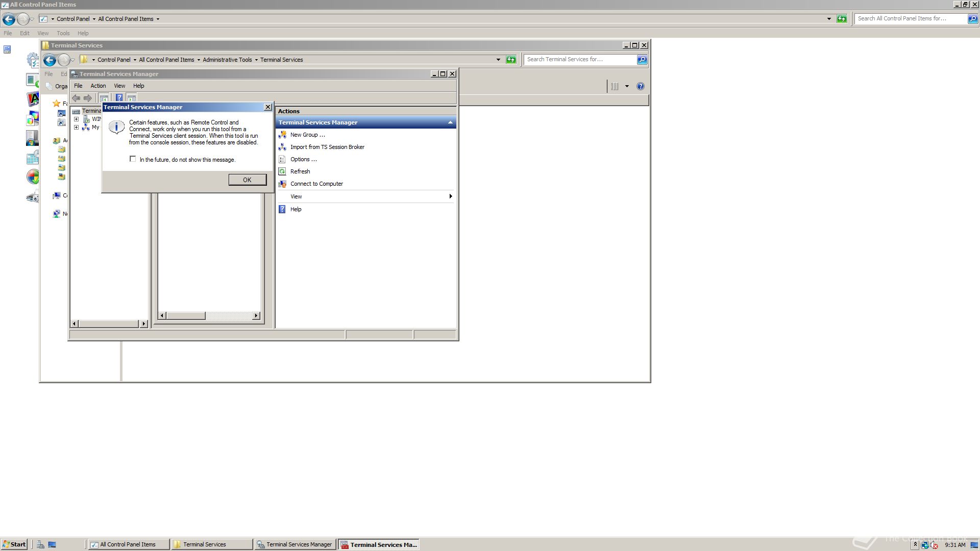Show hidden system tray icons
The height and width of the screenshot is (551, 980).
tap(915, 545)
